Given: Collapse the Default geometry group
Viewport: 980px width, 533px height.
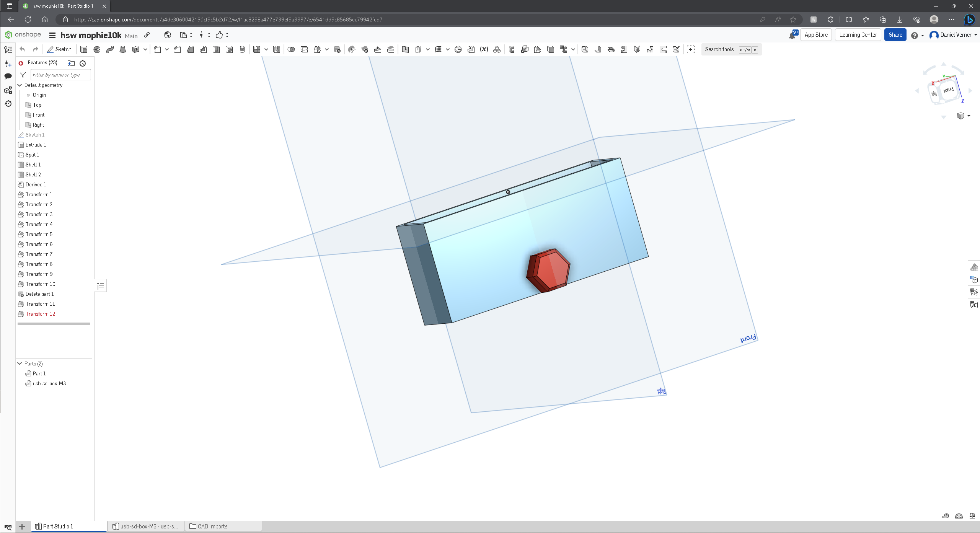Looking at the screenshot, I should coord(20,85).
